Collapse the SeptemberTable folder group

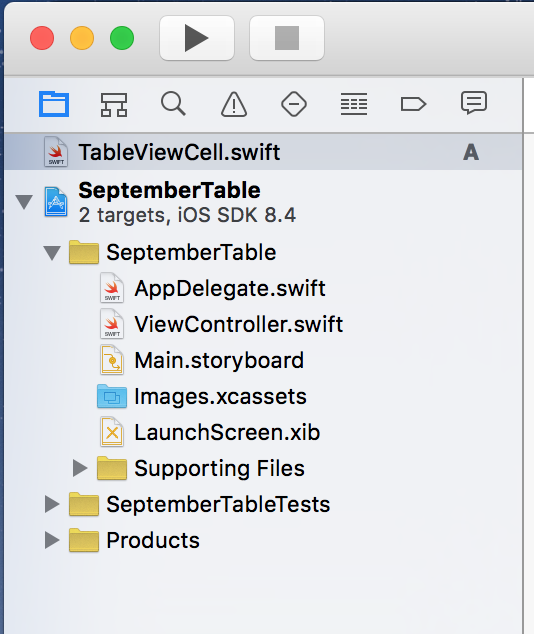click(x=52, y=253)
